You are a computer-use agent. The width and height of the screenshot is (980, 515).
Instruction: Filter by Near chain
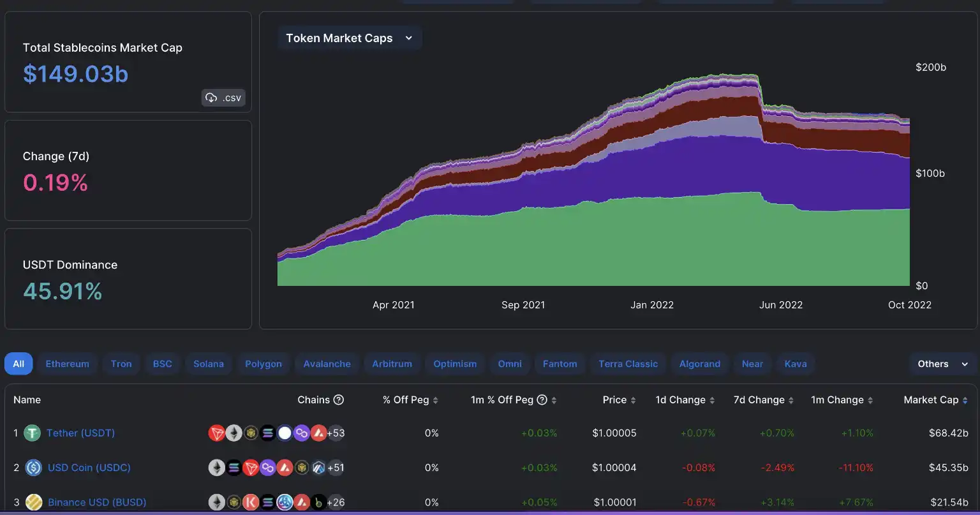[752, 364]
